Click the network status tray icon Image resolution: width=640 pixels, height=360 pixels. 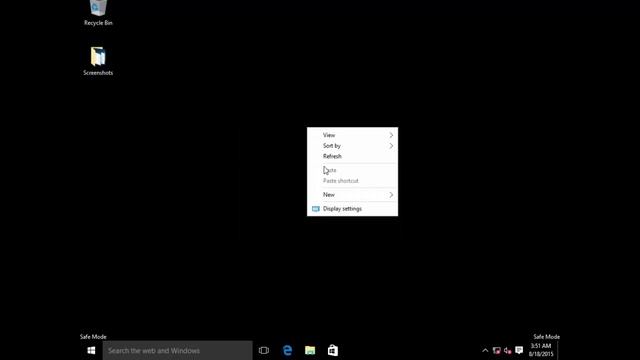tap(496, 350)
